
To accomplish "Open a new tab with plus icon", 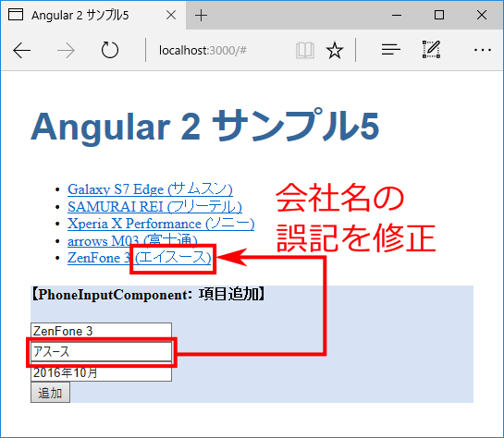I will point(201,15).
